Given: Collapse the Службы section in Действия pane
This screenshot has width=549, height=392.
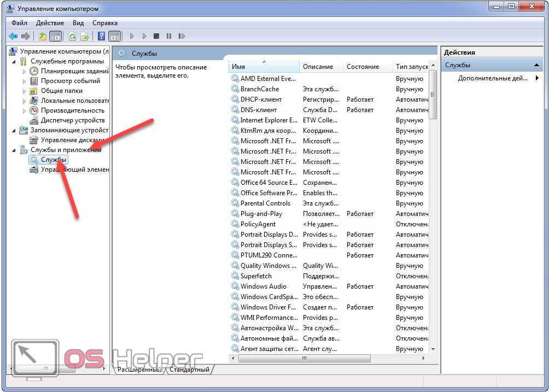Looking at the screenshot, I should click(x=537, y=65).
